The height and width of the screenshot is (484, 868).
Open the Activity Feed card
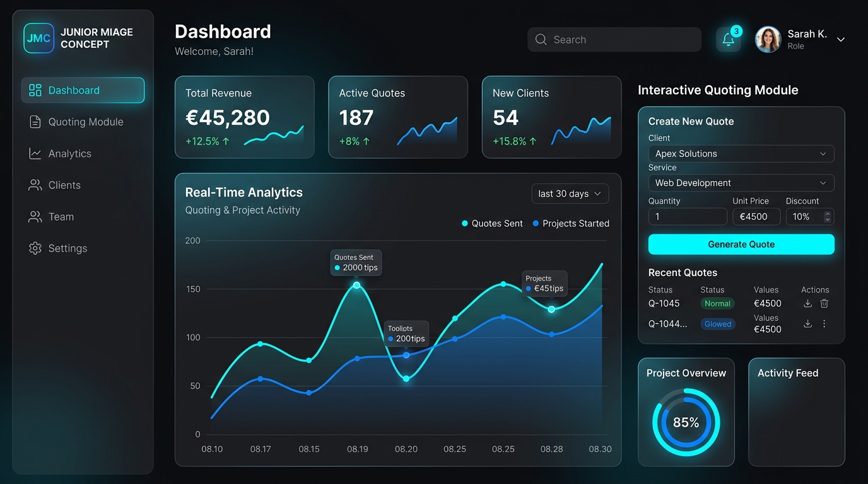[797, 412]
